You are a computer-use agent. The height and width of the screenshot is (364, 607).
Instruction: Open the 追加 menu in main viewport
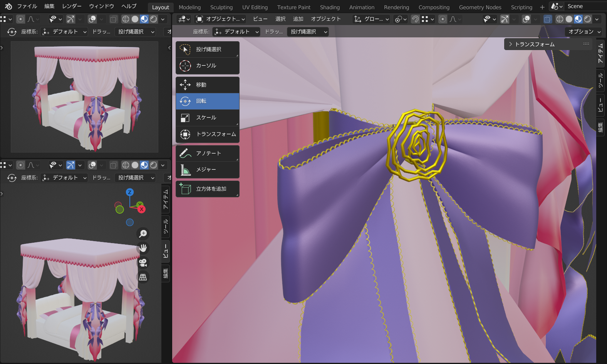click(298, 19)
